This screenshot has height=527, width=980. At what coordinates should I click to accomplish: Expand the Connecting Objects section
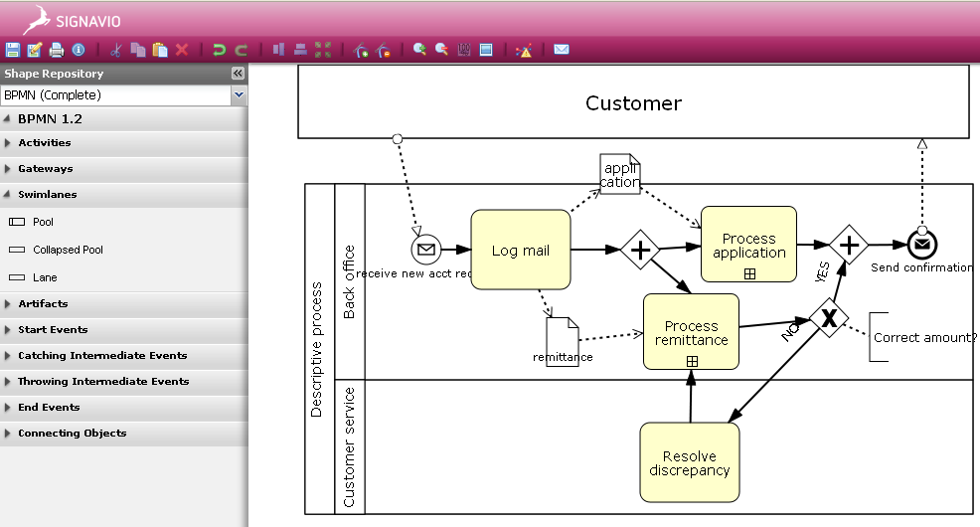pyautogui.click(x=72, y=434)
